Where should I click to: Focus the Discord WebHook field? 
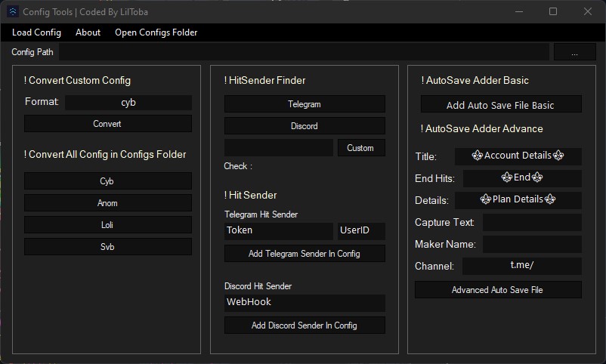point(305,303)
